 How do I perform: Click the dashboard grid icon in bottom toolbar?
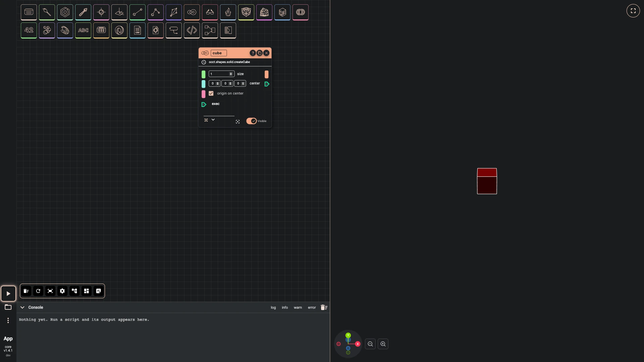click(87, 291)
